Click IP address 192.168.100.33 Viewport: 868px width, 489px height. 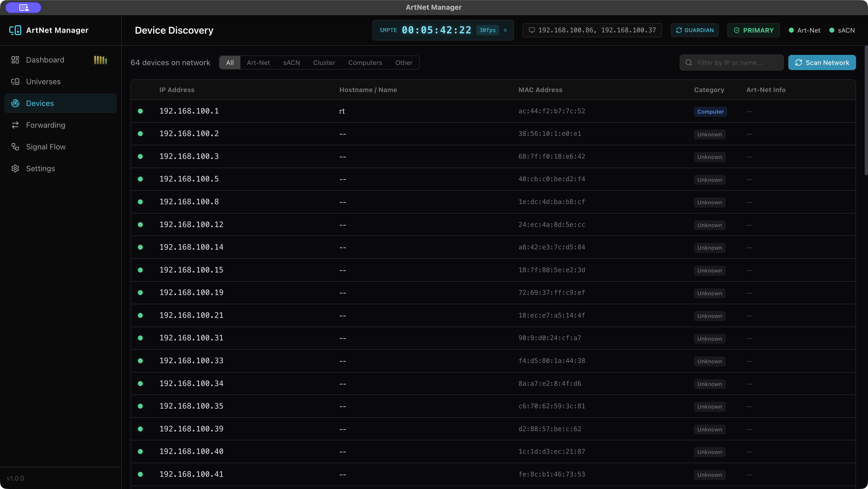pyautogui.click(x=191, y=361)
